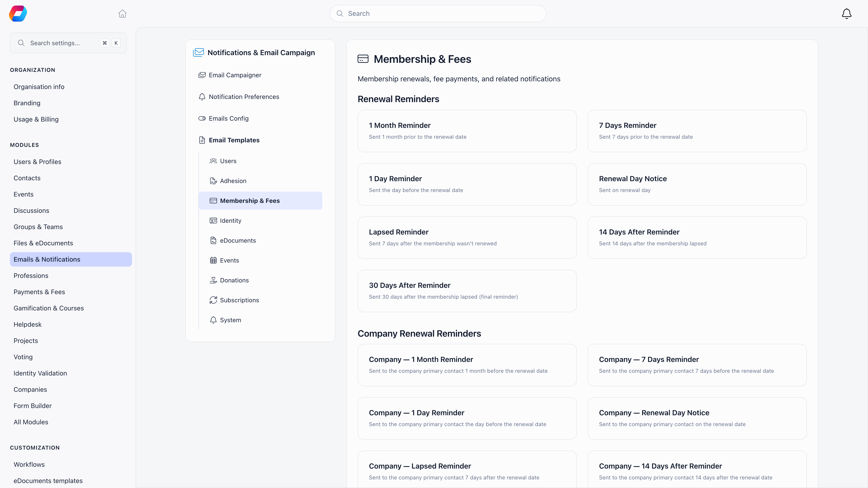The image size is (868, 488).
Task: Click the Notifications & Email Campaign envelope icon
Action: click(198, 52)
